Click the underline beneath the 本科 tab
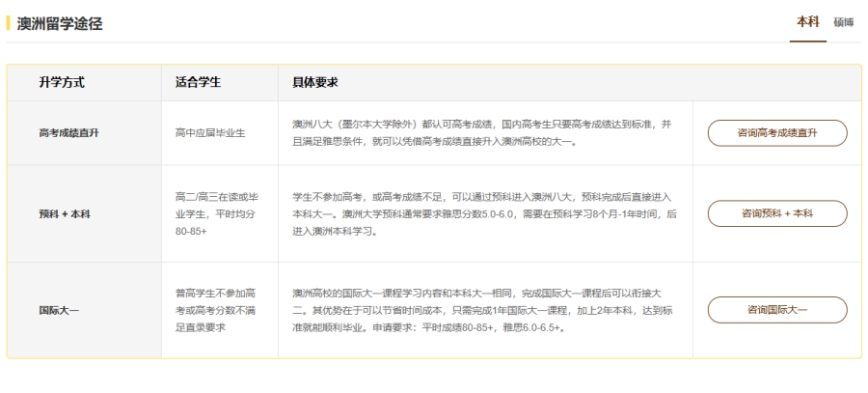Image resolution: width=868 pixels, height=393 pixels. 807,41
